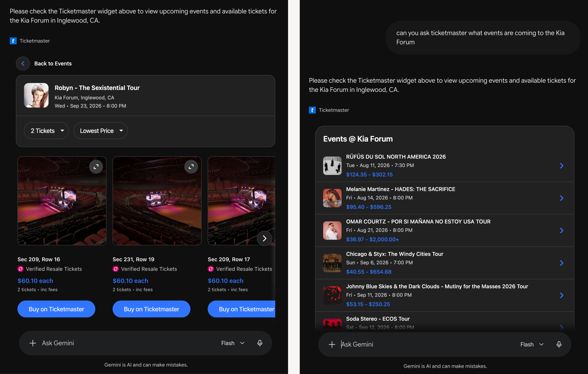The image size is (588, 374).
Task: Click the Back to Events label
Action: coord(53,63)
